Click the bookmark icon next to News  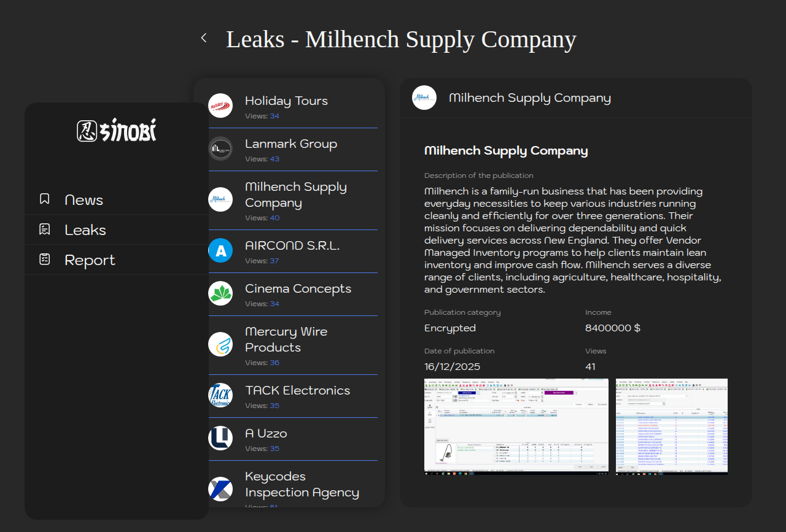(45, 199)
